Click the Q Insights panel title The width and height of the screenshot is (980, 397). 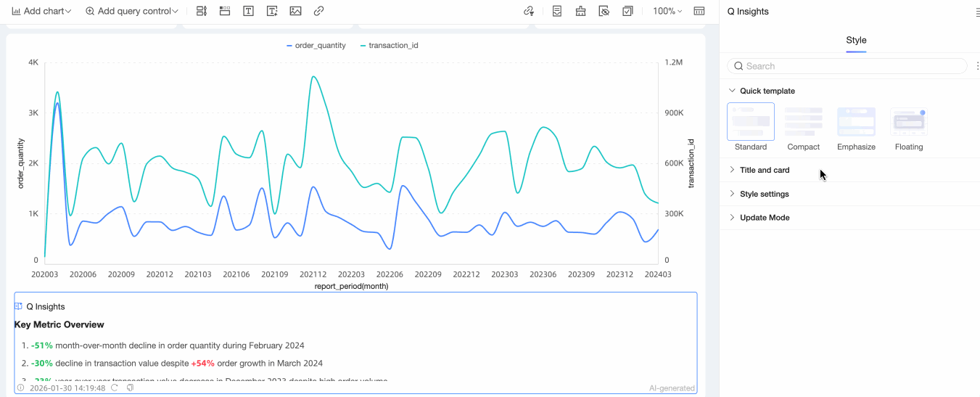[x=748, y=12]
